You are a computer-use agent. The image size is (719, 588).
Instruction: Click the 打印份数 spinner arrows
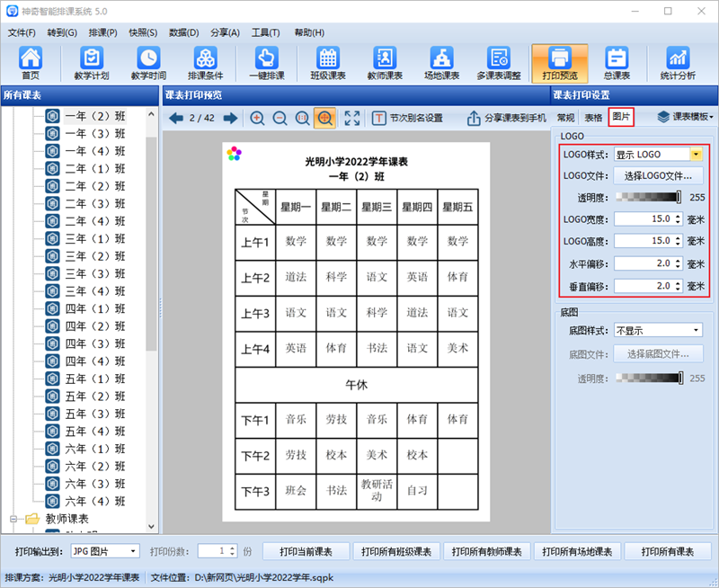232,551
